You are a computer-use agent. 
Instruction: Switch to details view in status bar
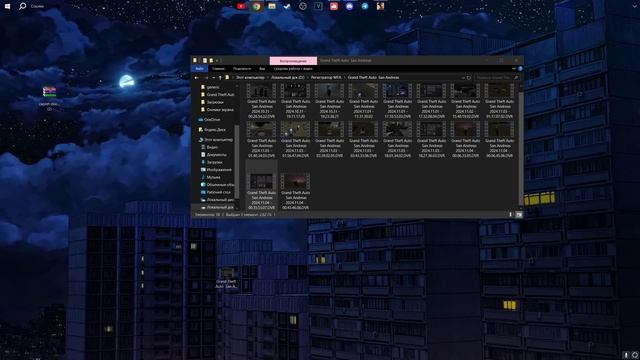point(510,214)
